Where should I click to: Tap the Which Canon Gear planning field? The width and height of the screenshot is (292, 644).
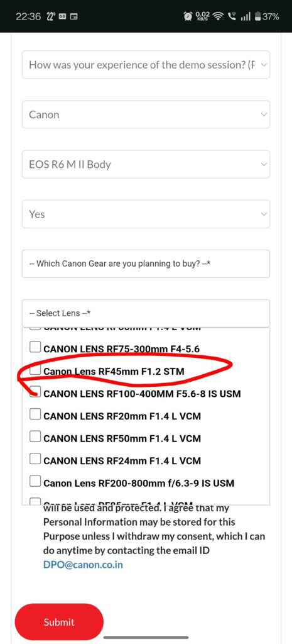click(146, 264)
